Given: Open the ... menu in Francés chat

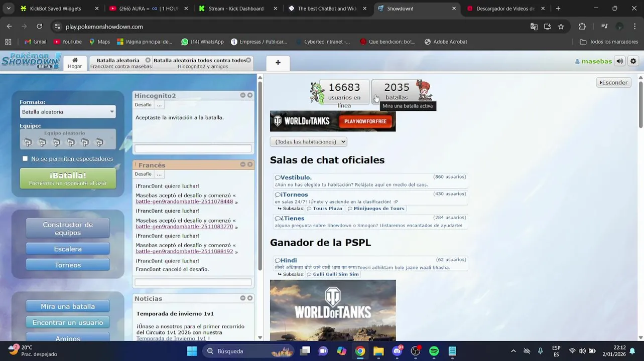Looking at the screenshot, I should coord(159,174).
